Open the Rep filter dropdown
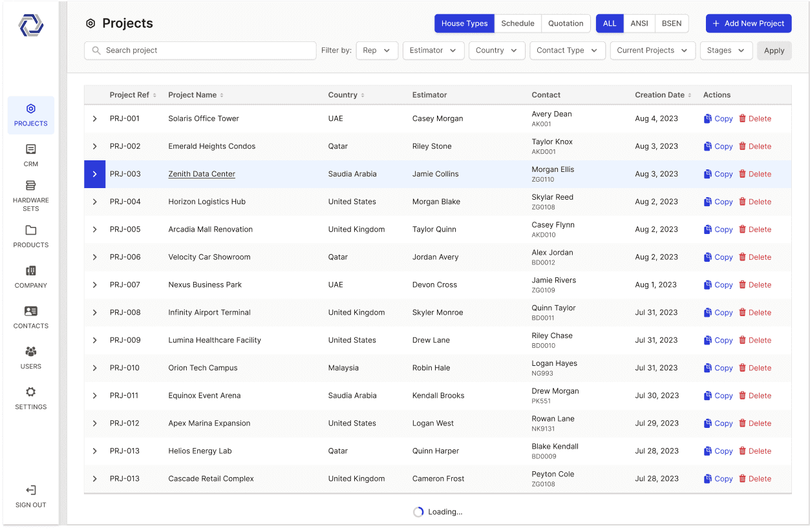Image resolution: width=810 pixels, height=532 pixels. point(377,50)
